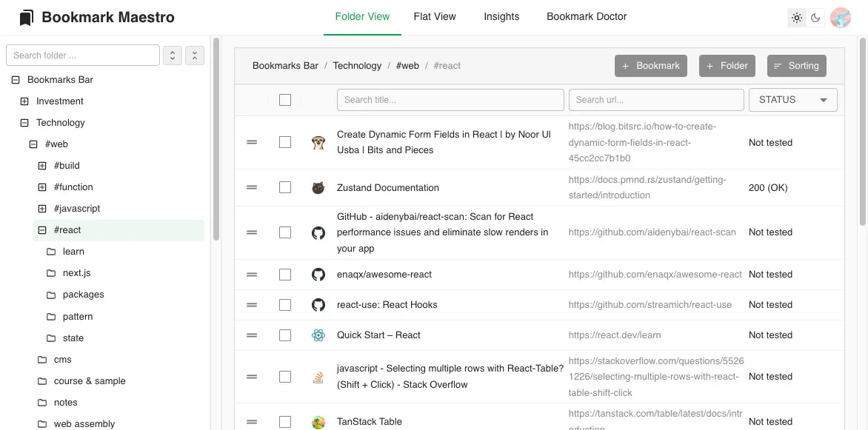Viewport: 868px width, 430px height.
Task: Enable light mode via the sun toggle
Action: tap(796, 17)
